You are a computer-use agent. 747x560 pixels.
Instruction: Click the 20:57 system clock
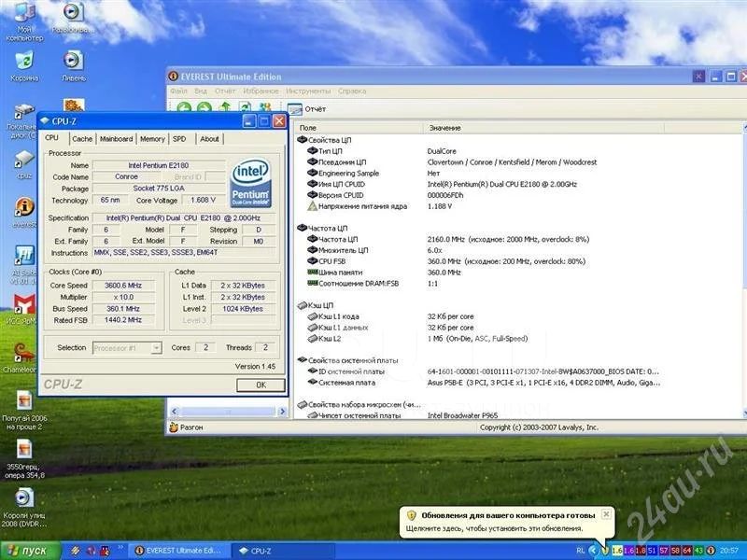[729, 551]
